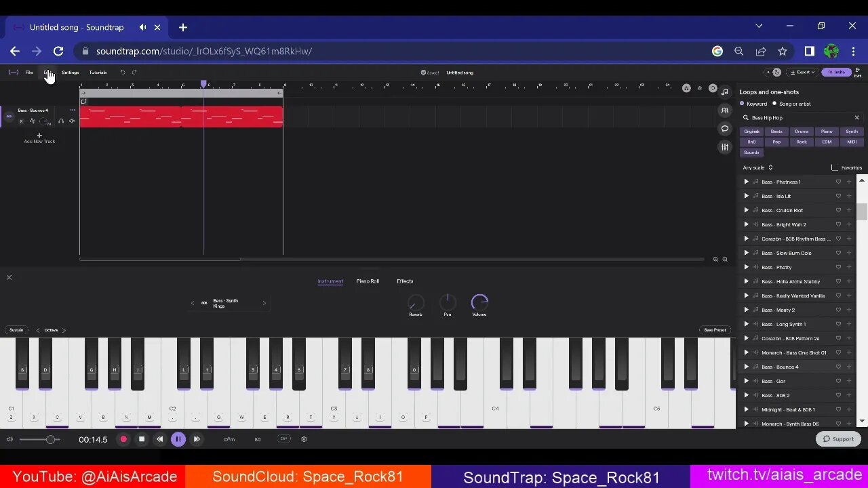This screenshot has height=488, width=868.
Task: Select the Song or artist radio option
Action: [x=774, y=104]
